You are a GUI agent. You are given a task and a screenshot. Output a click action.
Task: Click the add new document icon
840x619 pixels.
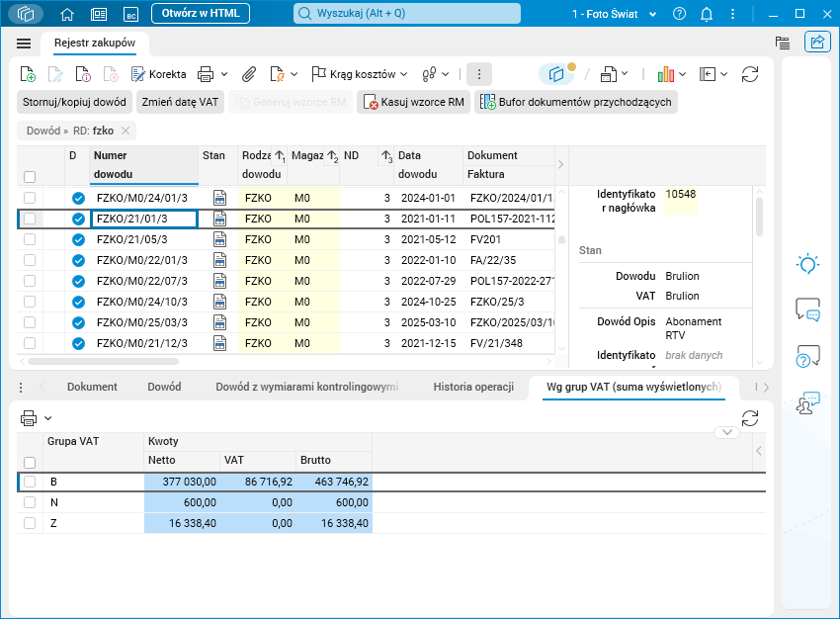pyautogui.click(x=29, y=74)
